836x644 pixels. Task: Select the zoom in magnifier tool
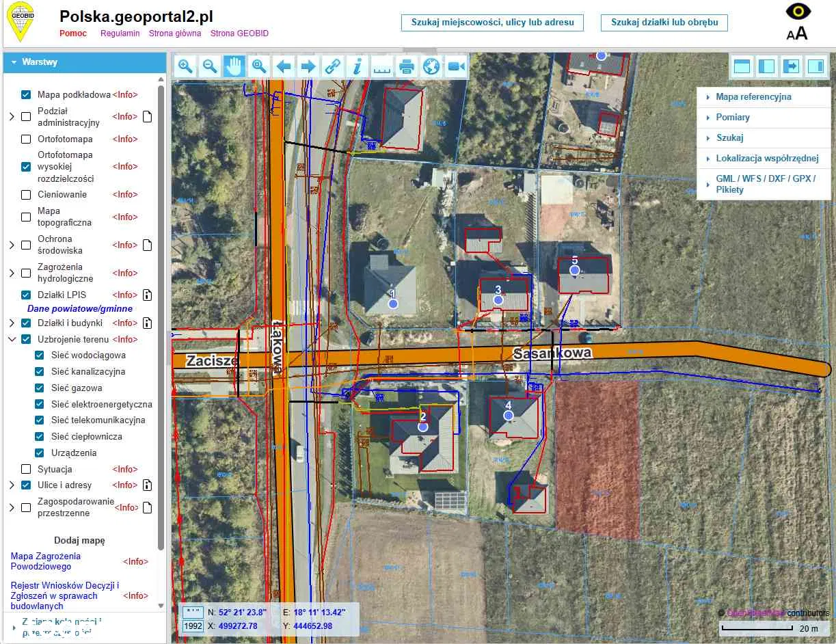pyautogui.click(x=185, y=66)
